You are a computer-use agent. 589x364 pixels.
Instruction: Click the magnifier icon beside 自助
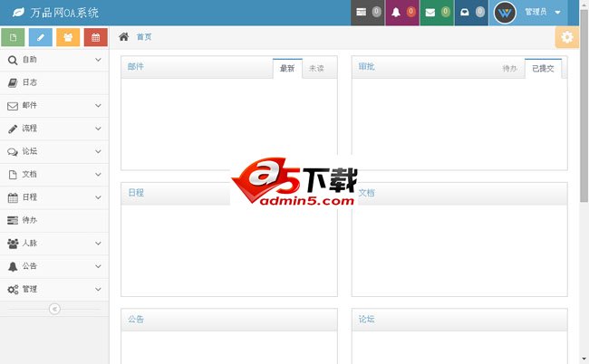coord(13,60)
